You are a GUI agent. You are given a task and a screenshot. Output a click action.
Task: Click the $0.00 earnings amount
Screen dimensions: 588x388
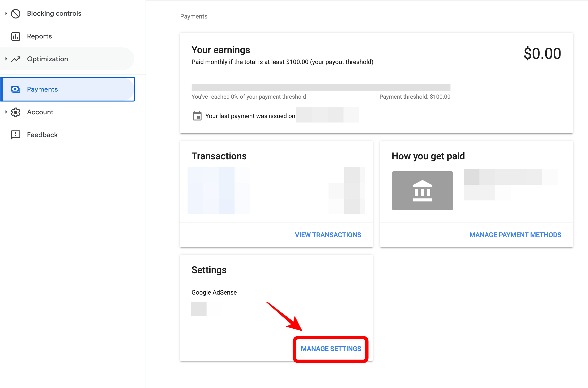click(542, 53)
